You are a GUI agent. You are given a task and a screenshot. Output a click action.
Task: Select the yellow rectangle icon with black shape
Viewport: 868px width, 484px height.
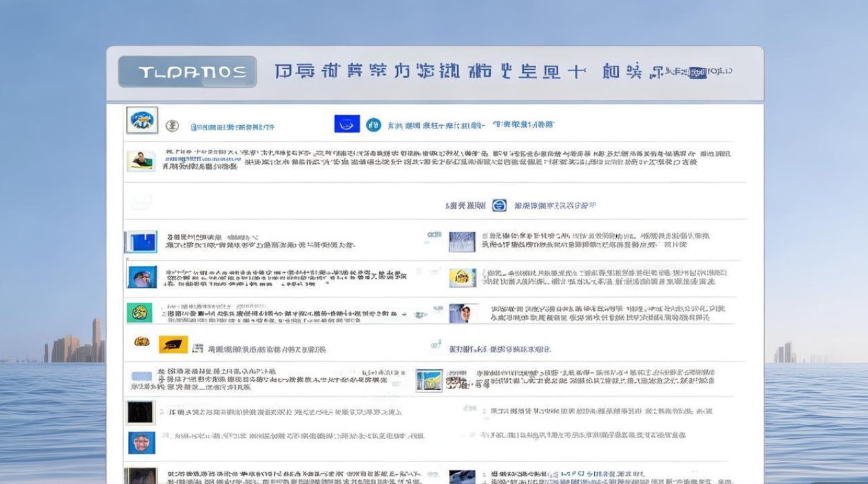(x=173, y=345)
